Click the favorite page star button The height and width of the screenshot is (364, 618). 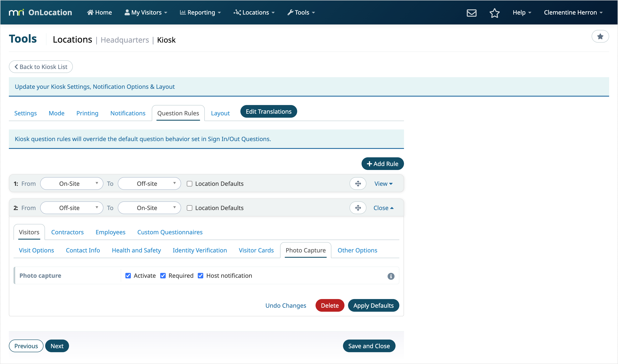[x=600, y=36]
